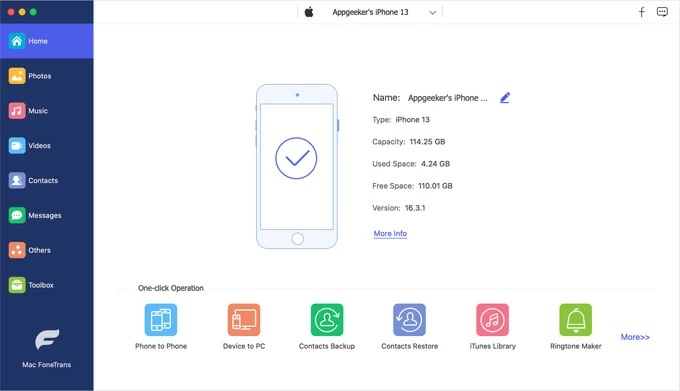Image resolution: width=680 pixels, height=391 pixels.
Task: Open the Music section
Action: 47,111
